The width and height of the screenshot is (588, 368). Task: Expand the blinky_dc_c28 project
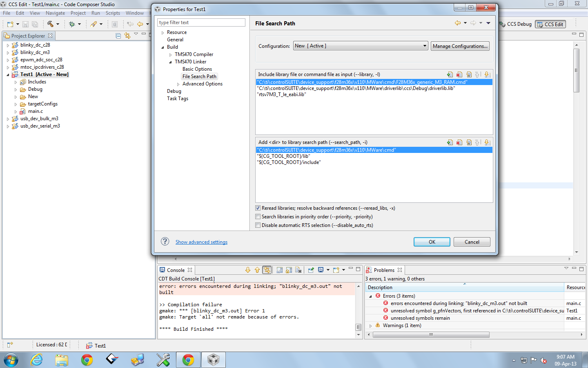8,45
